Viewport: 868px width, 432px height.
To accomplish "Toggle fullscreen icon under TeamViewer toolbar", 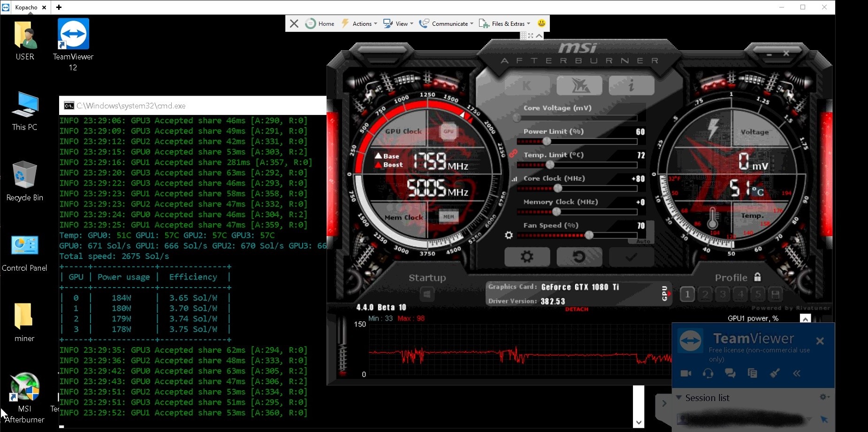I will click(531, 36).
